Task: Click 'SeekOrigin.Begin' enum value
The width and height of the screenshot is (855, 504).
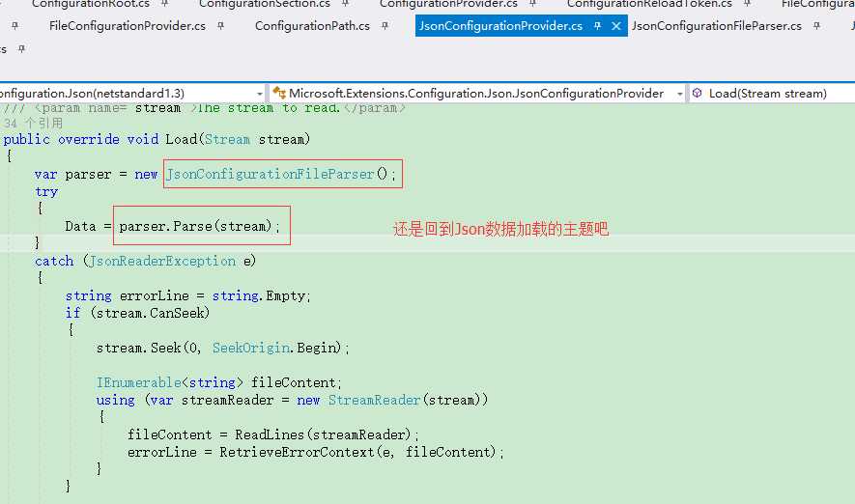Action: (276, 348)
